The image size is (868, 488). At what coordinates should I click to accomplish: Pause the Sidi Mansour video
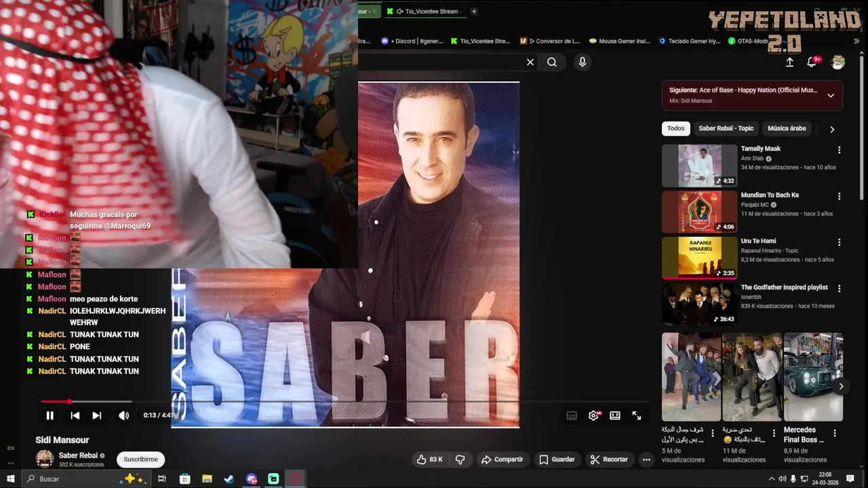click(50, 415)
